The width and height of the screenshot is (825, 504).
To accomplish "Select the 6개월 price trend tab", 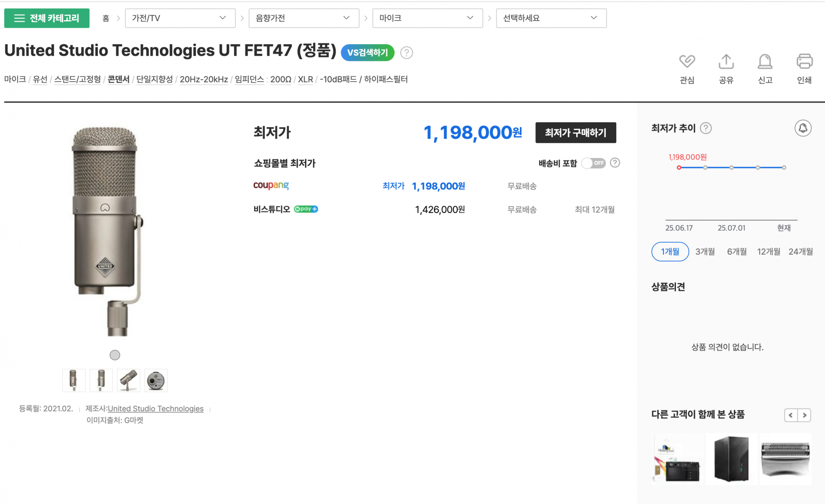I will pos(736,252).
